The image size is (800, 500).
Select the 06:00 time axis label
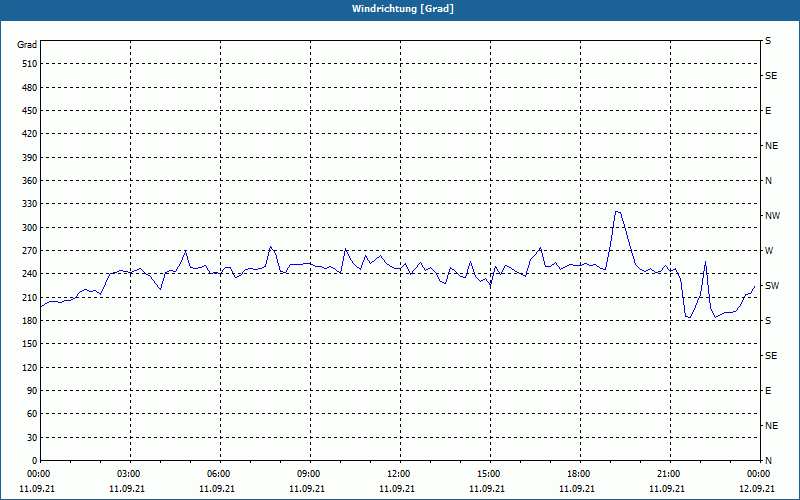[218, 474]
